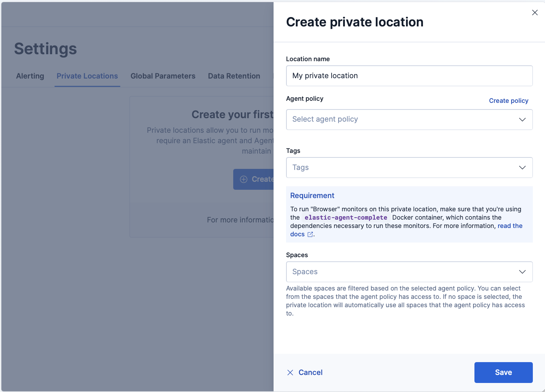Click the external link icon beside read the docs
The width and height of the screenshot is (545, 392).
[310, 234]
